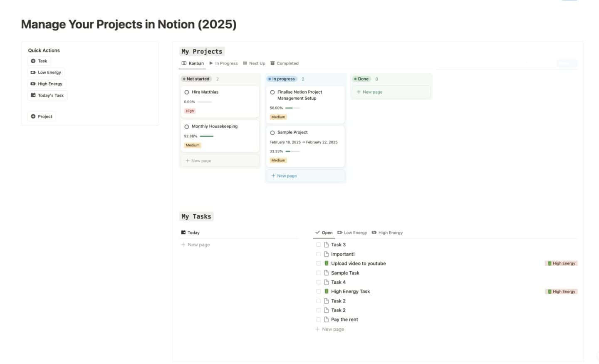Click the green icon beside Upload video to youtube

click(x=327, y=263)
